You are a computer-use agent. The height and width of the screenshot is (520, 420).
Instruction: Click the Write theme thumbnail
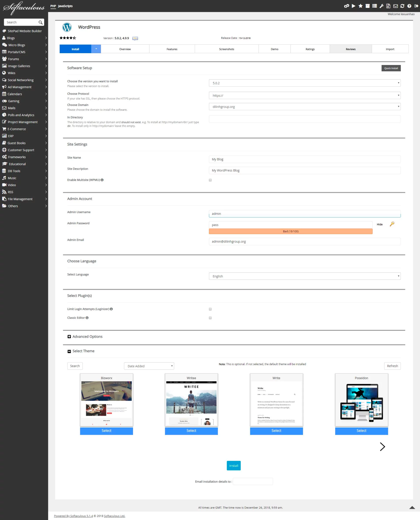(x=276, y=403)
